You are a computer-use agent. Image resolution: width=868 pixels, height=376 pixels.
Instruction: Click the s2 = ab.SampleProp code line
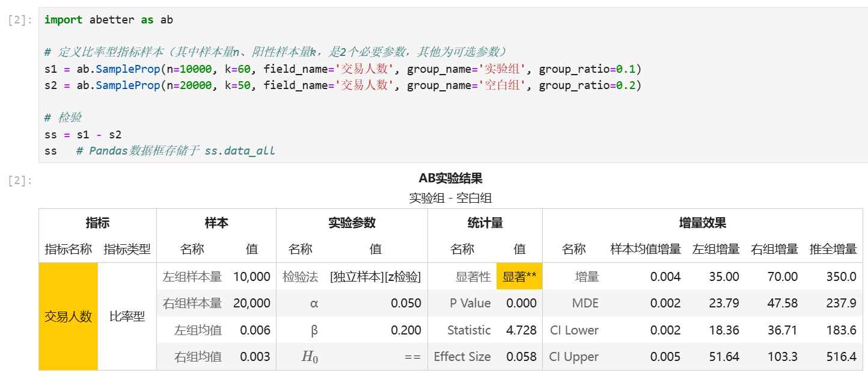point(343,85)
